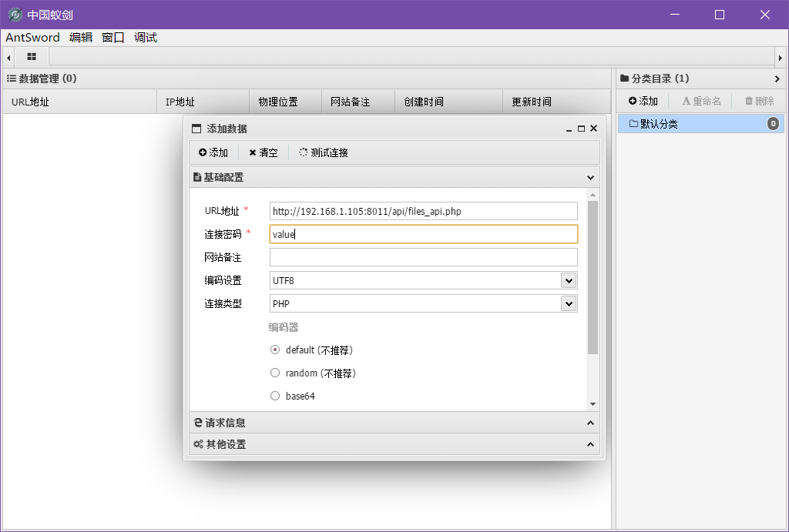Select the random (不推荐) encoder
The image size is (789, 532).
pos(275,373)
